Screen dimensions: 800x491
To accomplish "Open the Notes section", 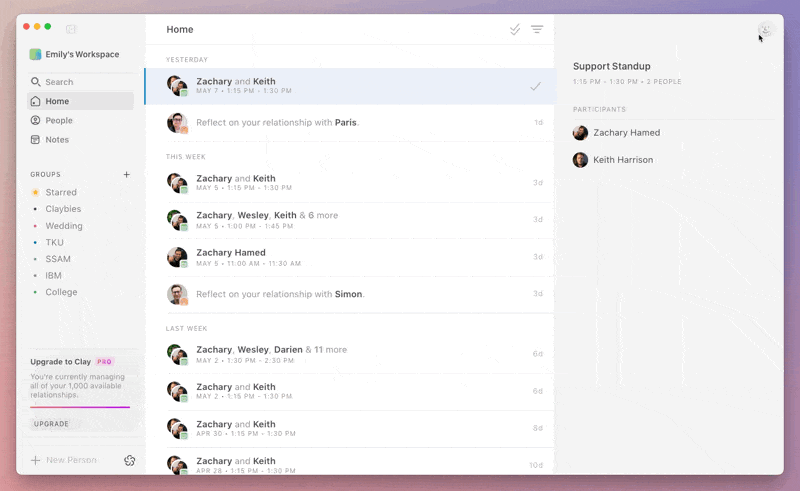I will point(57,140).
